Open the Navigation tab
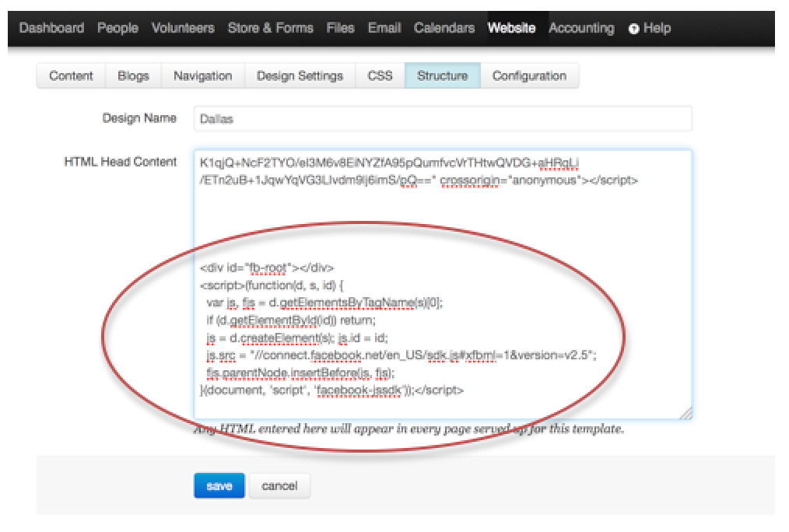The width and height of the screenshot is (789, 532). [x=203, y=76]
